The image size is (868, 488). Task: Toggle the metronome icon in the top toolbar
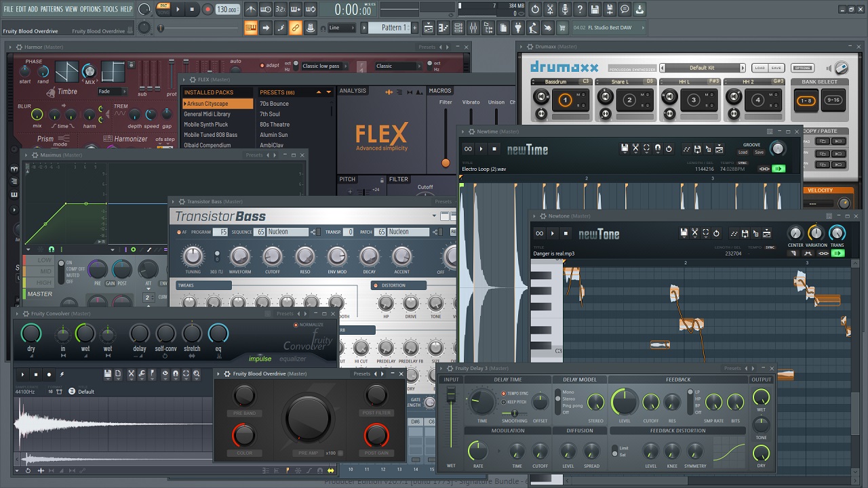(250, 9)
